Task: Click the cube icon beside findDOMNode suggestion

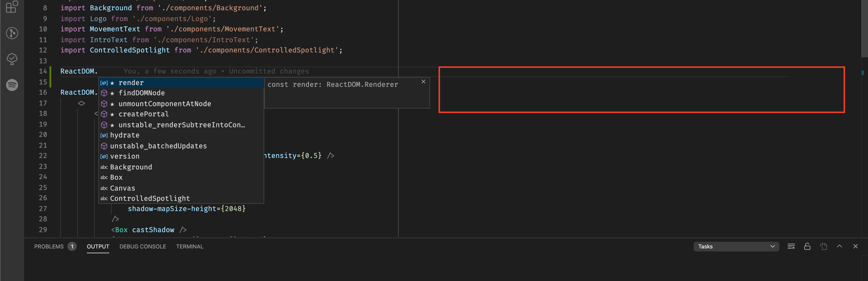Action: [x=104, y=93]
